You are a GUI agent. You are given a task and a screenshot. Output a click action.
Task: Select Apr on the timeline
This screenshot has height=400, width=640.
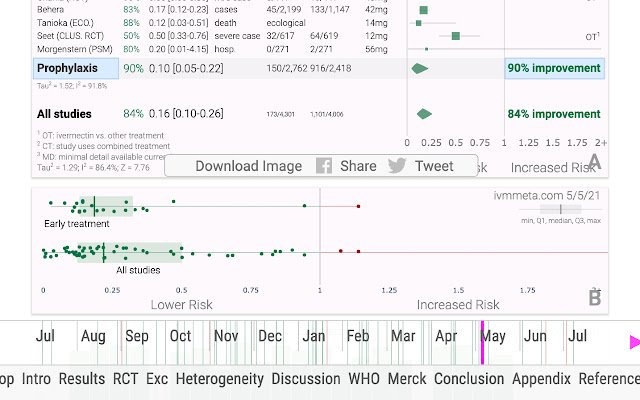(x=446, y=336)
